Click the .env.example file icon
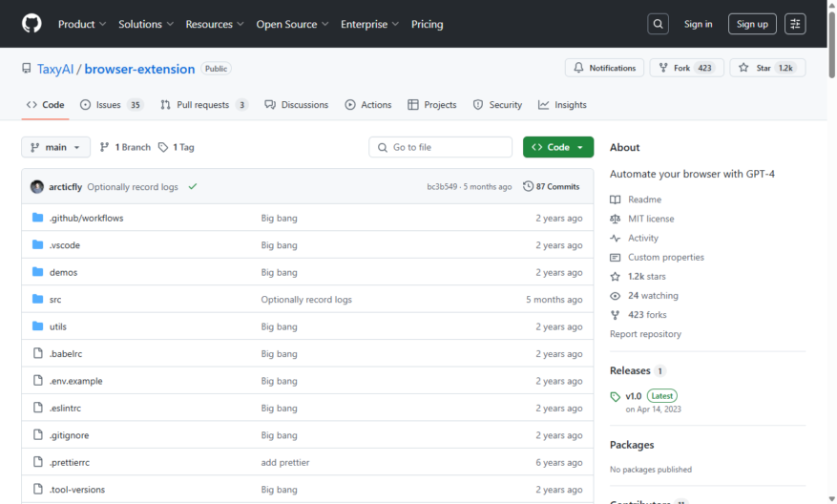 pos(37,380)
